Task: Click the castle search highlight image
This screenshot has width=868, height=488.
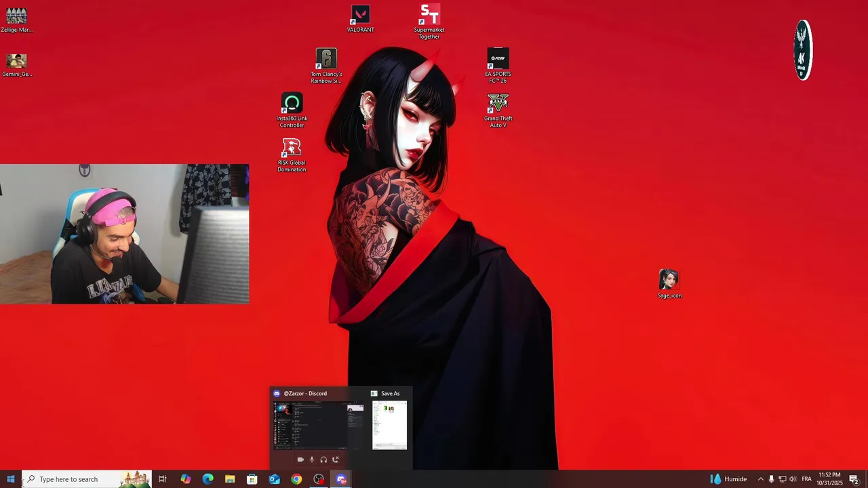Action: tap(135, 479)
